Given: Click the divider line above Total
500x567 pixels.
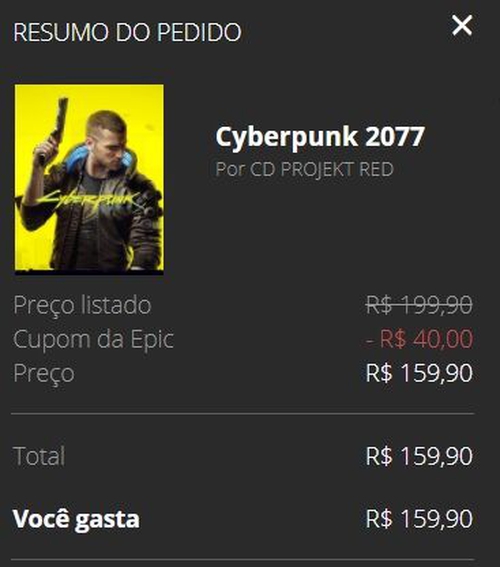Looking at the screenshot, I should tap(242, 413).
